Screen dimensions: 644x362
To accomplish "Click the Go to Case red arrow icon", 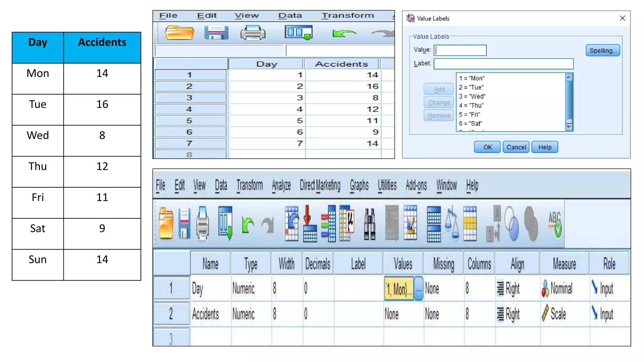I will click(x=309, y=224).
